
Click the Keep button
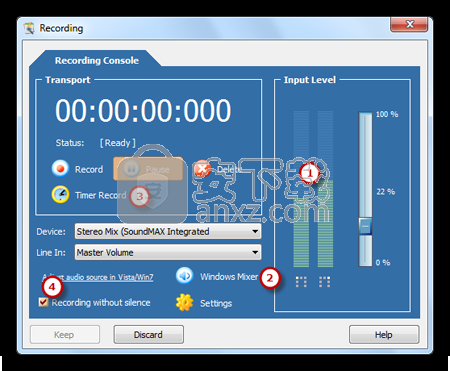click(65, 334)
